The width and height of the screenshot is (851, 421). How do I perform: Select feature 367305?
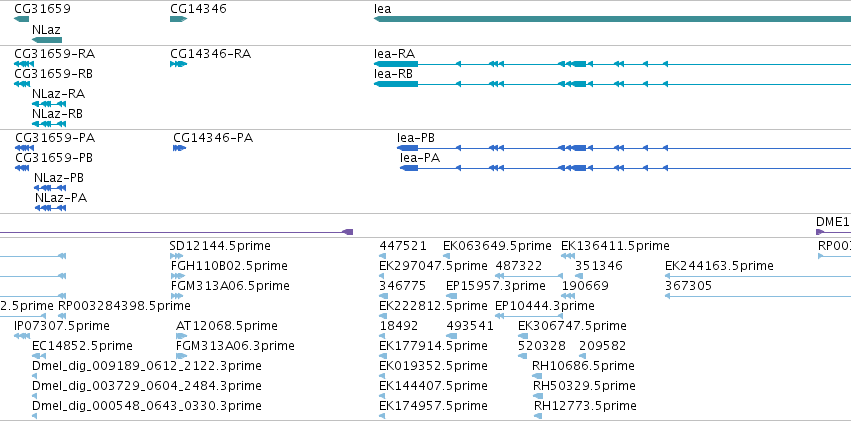(x=688, y=286)
